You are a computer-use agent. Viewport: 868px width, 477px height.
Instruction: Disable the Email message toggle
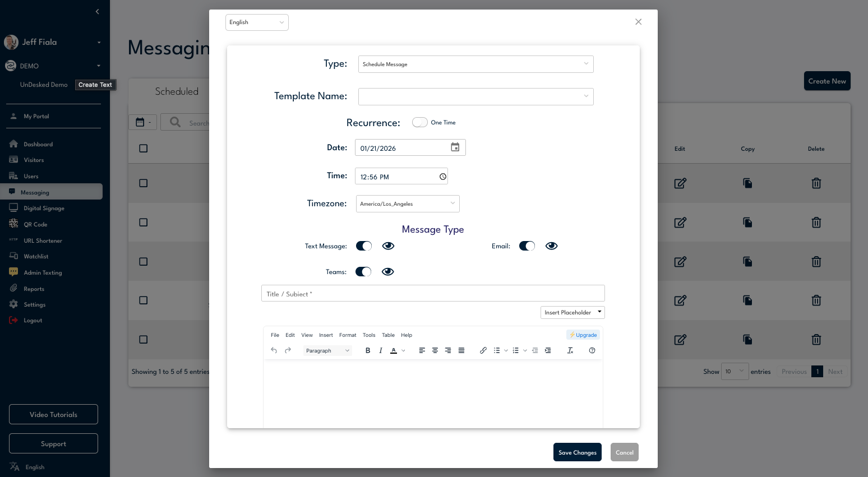point(527,246)
